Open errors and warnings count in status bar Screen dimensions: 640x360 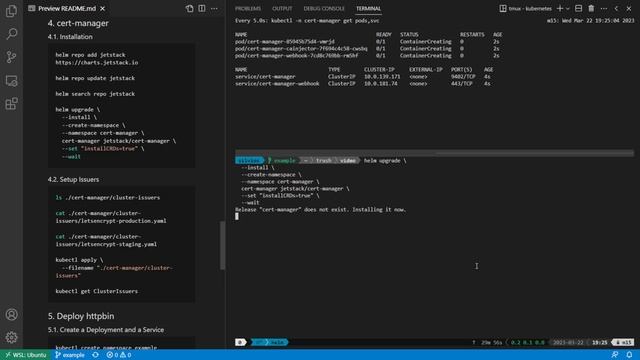point(119,355)
